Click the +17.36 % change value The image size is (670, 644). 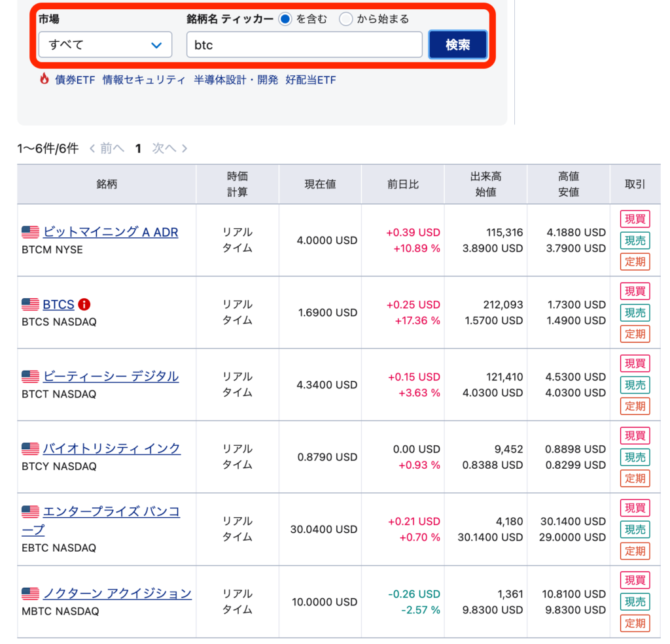(x=417, y=320)
